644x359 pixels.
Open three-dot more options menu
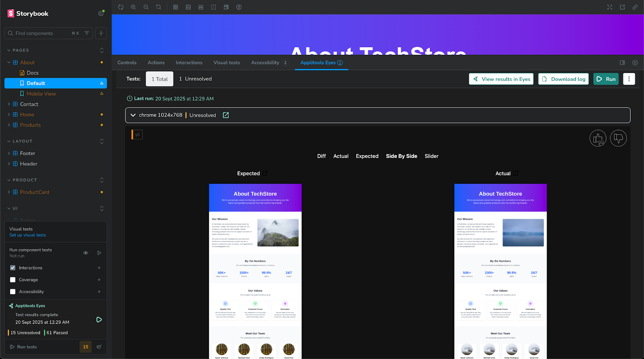[x=629, y=79]
